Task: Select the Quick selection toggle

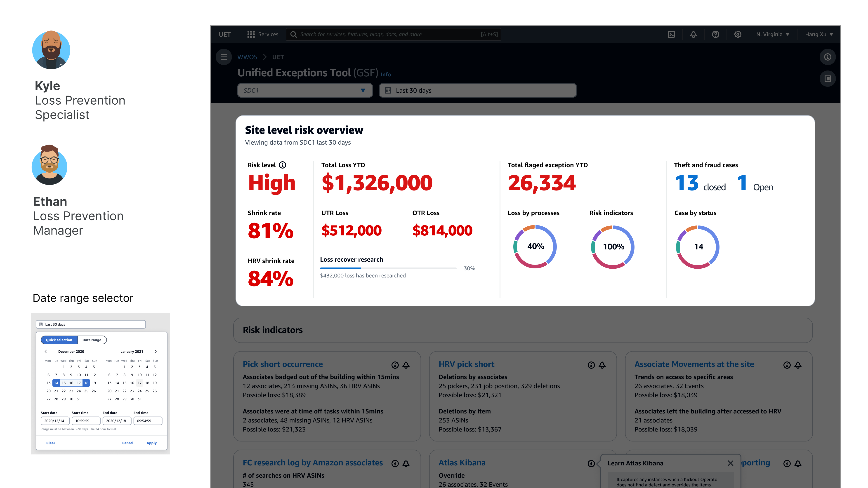Action: [x=59, y=340]
